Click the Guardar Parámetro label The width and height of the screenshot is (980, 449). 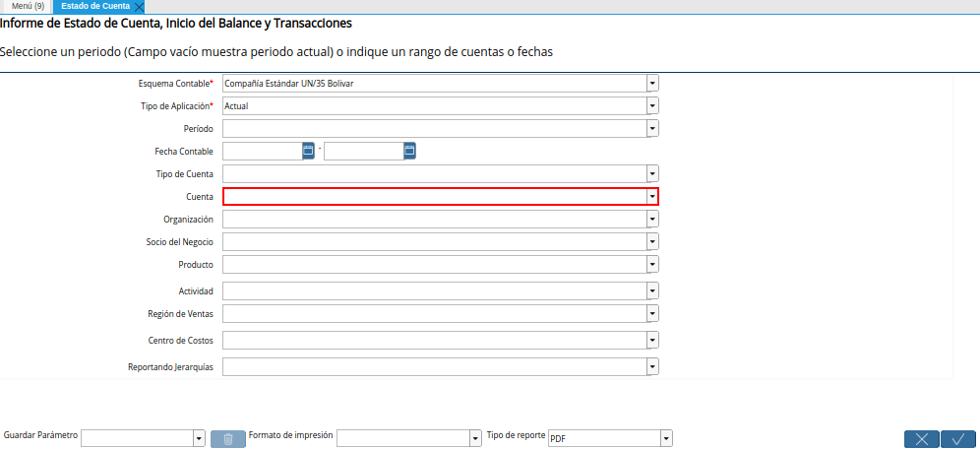(x=40, y=434)
